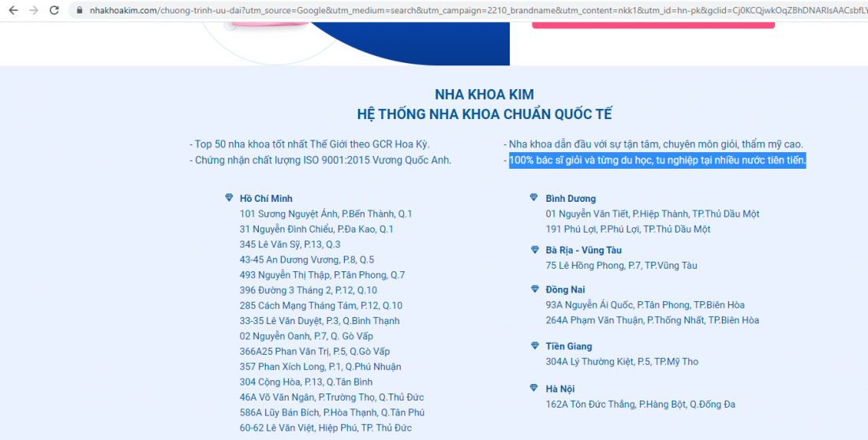Click the highlighted 100% bác sĩ giỏi line

657,161
